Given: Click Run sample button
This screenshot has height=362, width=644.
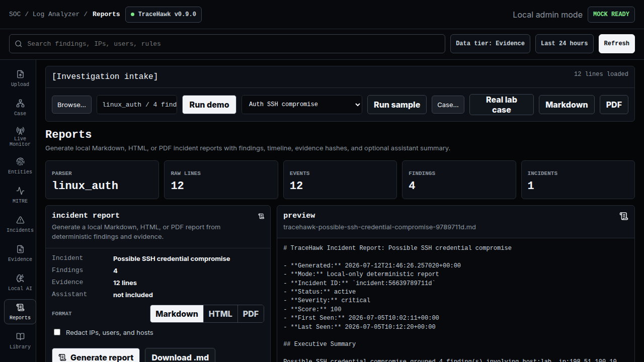Looking at the screenshot, I should click(397, 105).
